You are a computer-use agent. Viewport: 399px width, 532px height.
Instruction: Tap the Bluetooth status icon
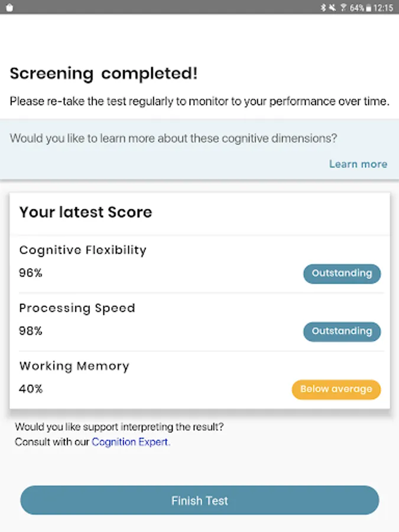coord(323,8)
